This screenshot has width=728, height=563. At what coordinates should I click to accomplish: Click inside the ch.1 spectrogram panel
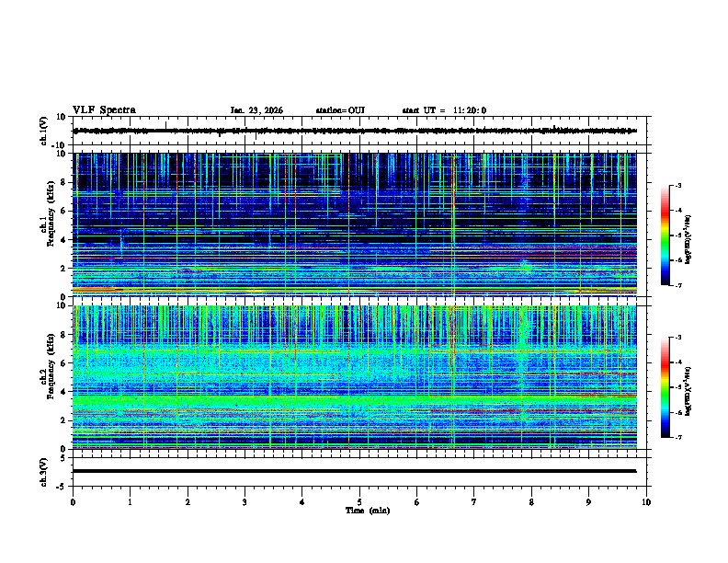355,224
